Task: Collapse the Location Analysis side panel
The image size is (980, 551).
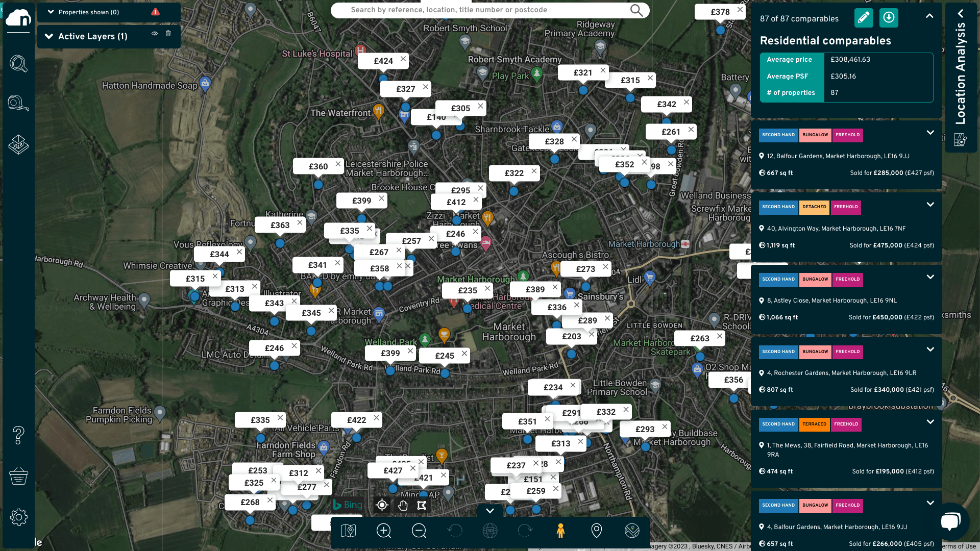Action: 960,13
